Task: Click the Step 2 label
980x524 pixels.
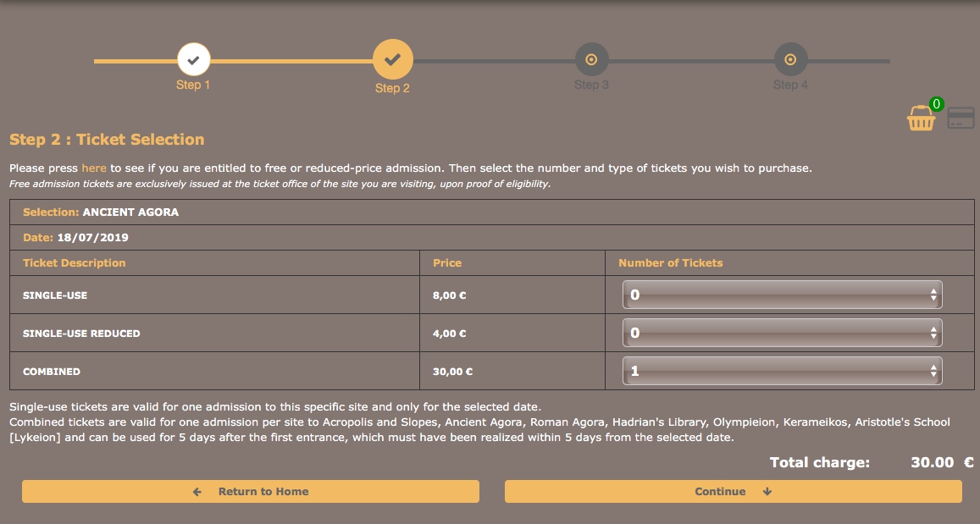Action: click(392, 89)
